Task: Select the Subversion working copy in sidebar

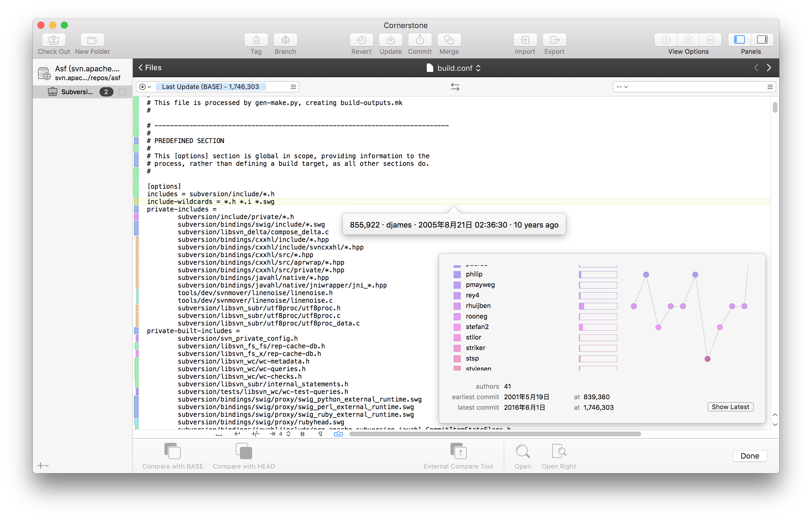Action: (x=77, y=92)
